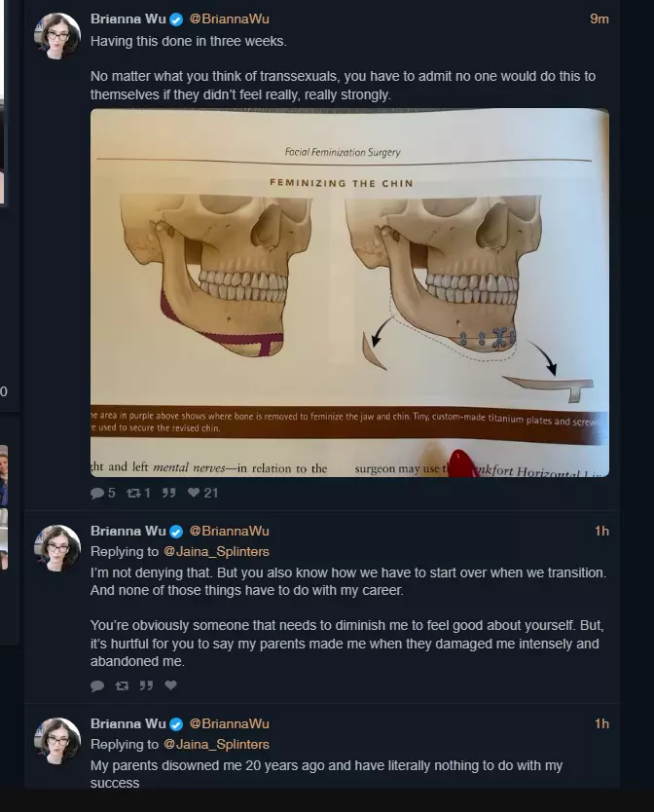Viewport: 654px width, 812px height.
Task: Open @Jaina_Splinters link in the bottom tweet
Action: click(216, 744)
